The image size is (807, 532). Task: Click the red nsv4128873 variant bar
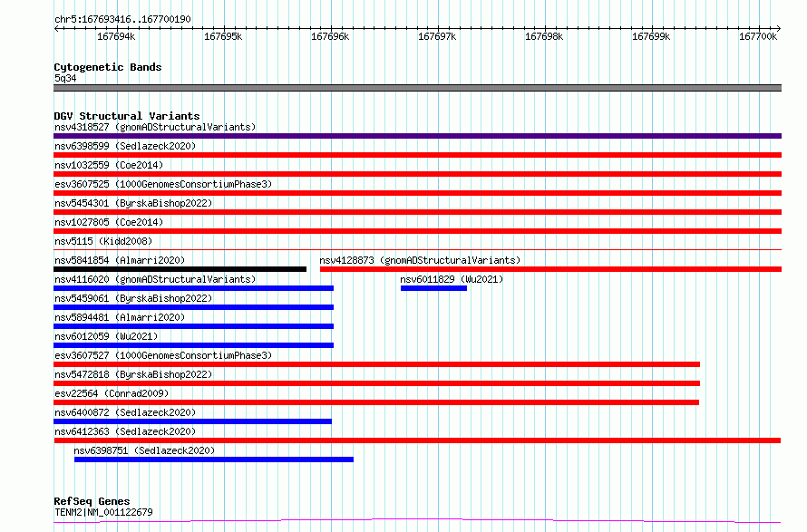550,269
